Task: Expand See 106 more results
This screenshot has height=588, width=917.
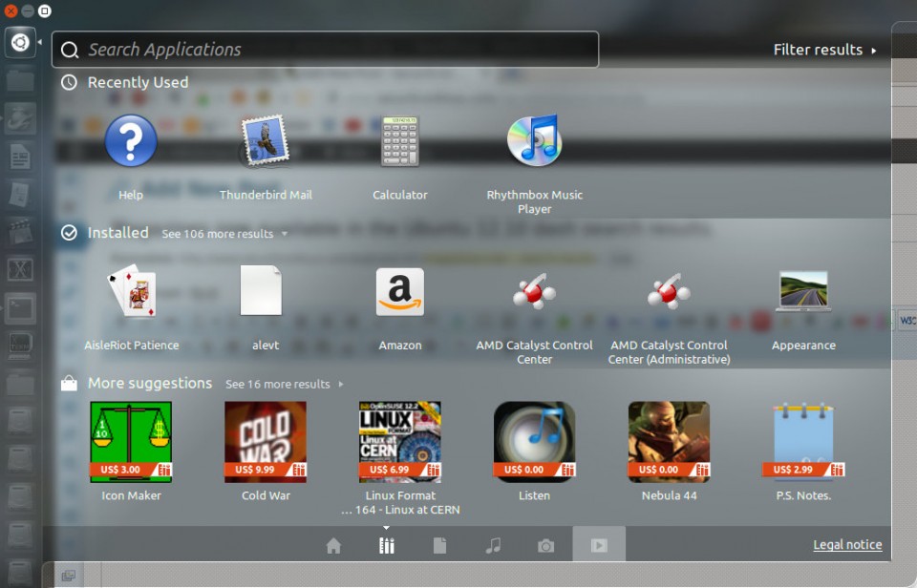Action: point(224,234)
